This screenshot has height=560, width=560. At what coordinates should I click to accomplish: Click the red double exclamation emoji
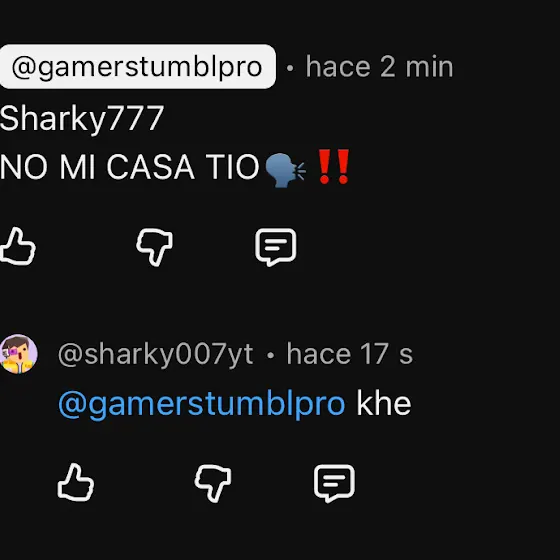click(x=334, y=167)
